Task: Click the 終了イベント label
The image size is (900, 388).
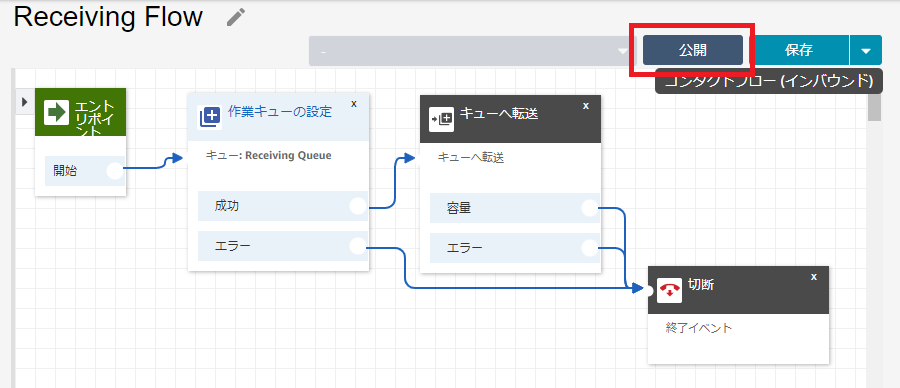Action: [699, 328]
